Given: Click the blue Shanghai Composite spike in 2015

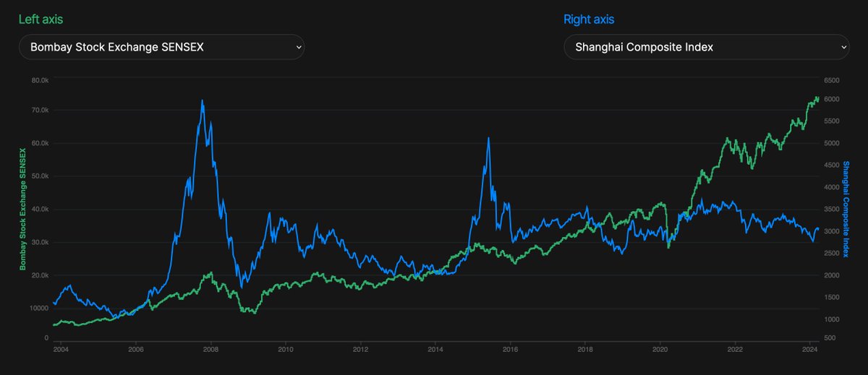Looking at the screenshot, I should click(x=489, y=139).
